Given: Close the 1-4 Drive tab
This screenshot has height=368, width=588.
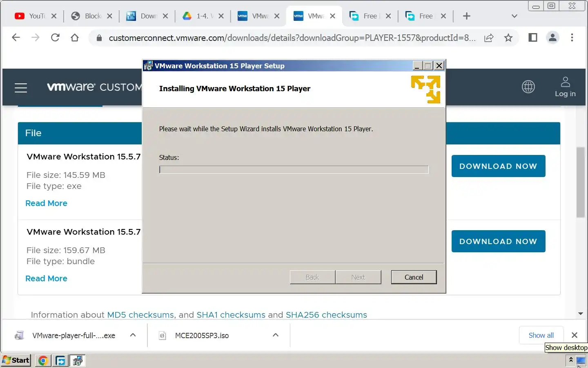Looking at the screenshot, I should tap(221, 16).
